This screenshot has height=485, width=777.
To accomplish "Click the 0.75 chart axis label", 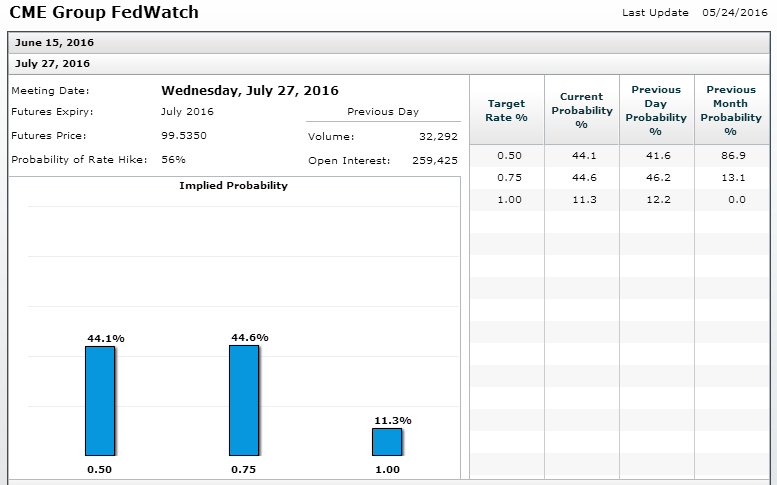I will [x=243, y=470].
